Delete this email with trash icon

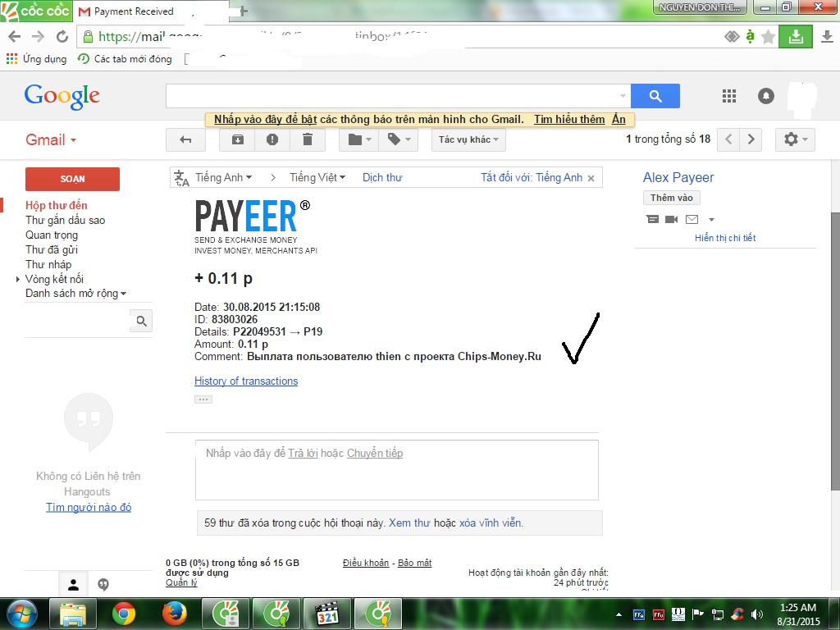308,139
